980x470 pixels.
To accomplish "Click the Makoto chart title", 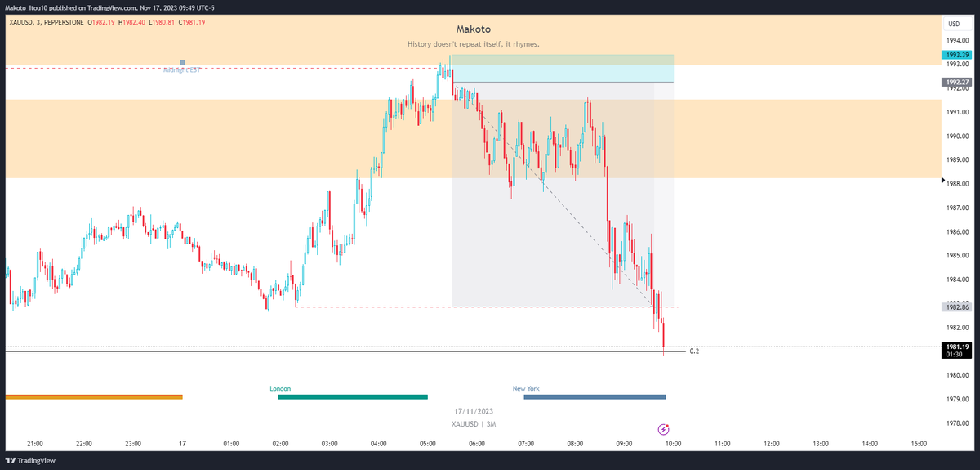I will point(474,29).
